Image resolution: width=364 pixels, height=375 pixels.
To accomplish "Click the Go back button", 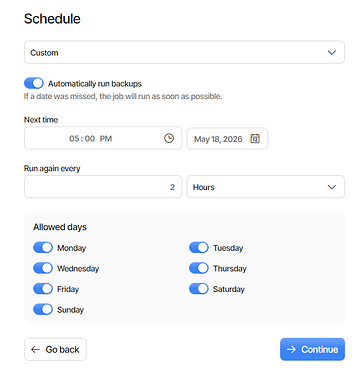I will point(55,349).
